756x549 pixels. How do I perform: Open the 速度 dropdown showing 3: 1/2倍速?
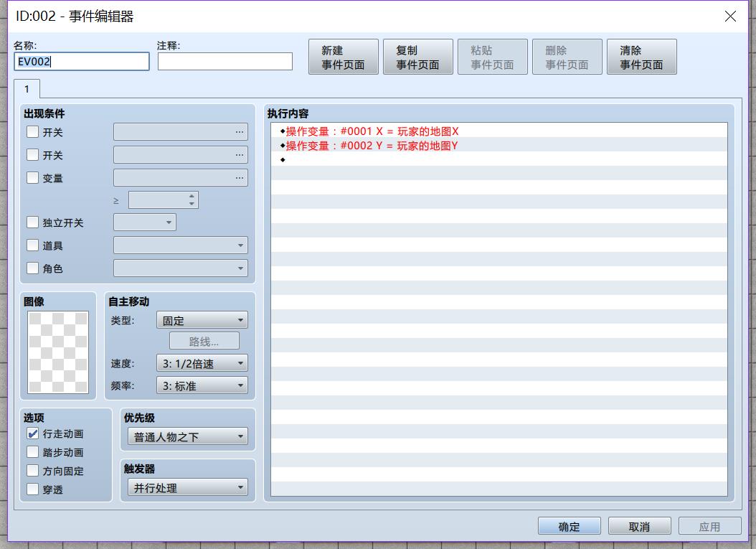(202, 363)
